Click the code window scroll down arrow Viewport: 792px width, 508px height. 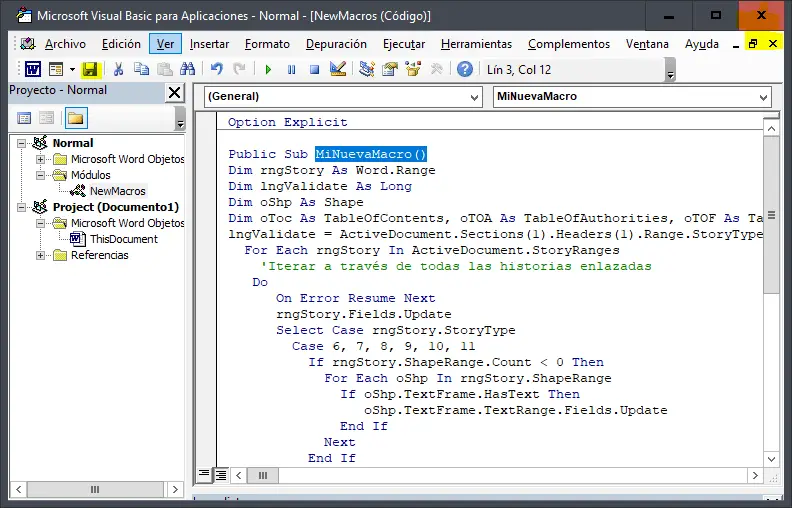771,459
